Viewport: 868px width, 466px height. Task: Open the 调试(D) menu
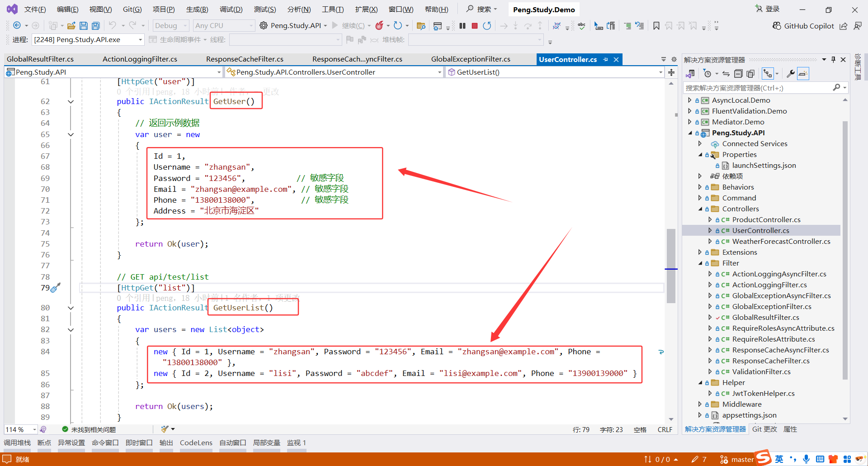[x=231, y=10]
